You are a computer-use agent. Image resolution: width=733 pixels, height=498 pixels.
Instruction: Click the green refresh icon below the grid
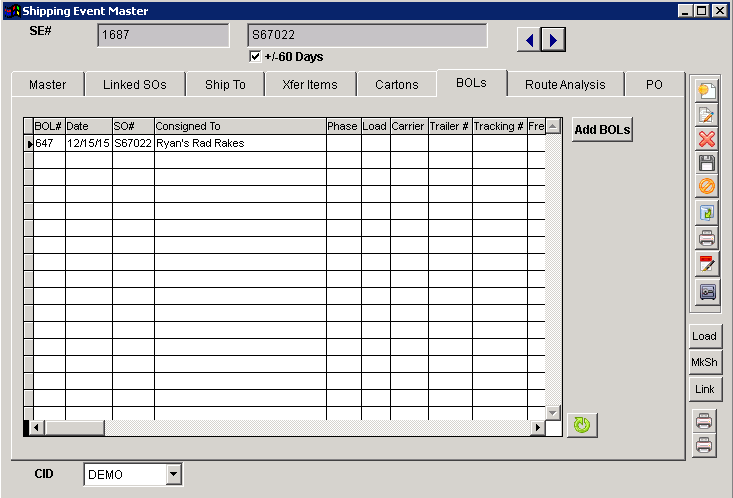(580, 425)
